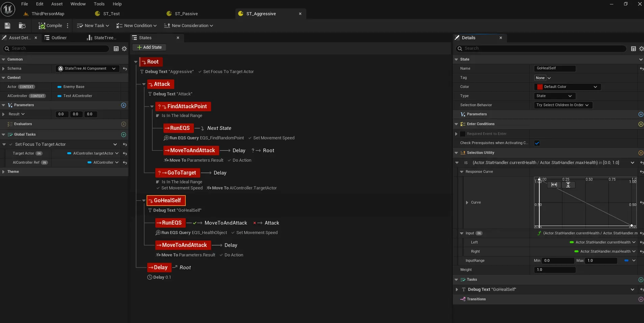644x323 pixels.
Task: Collapse the Attack state in the tree
Action: point(144,84)
